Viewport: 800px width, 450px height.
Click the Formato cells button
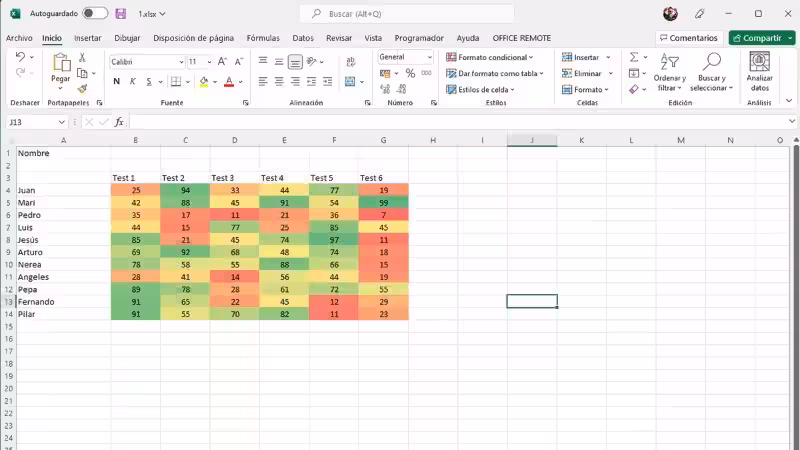point(585,89)
